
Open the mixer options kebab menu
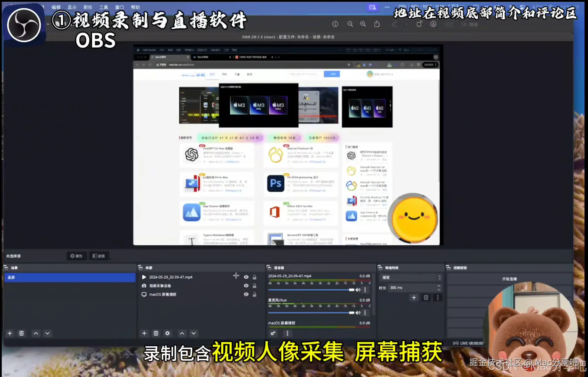(287, 333)
